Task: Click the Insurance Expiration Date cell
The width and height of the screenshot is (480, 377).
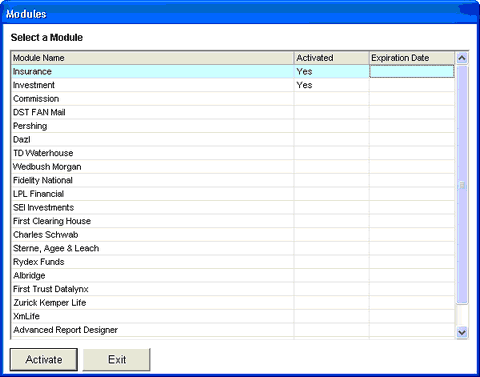Action: click(412, 71)
